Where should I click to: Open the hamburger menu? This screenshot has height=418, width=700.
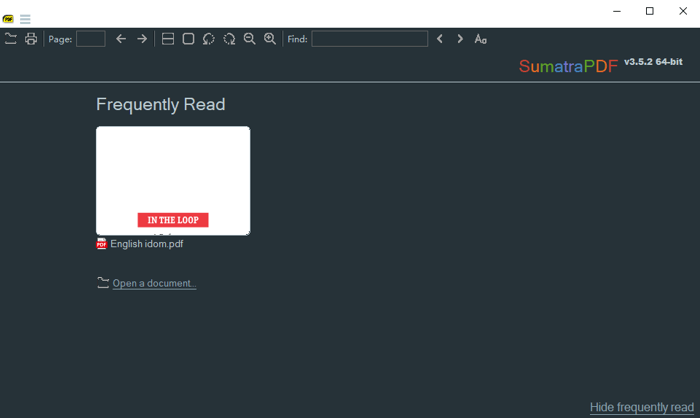click(25, 19)
